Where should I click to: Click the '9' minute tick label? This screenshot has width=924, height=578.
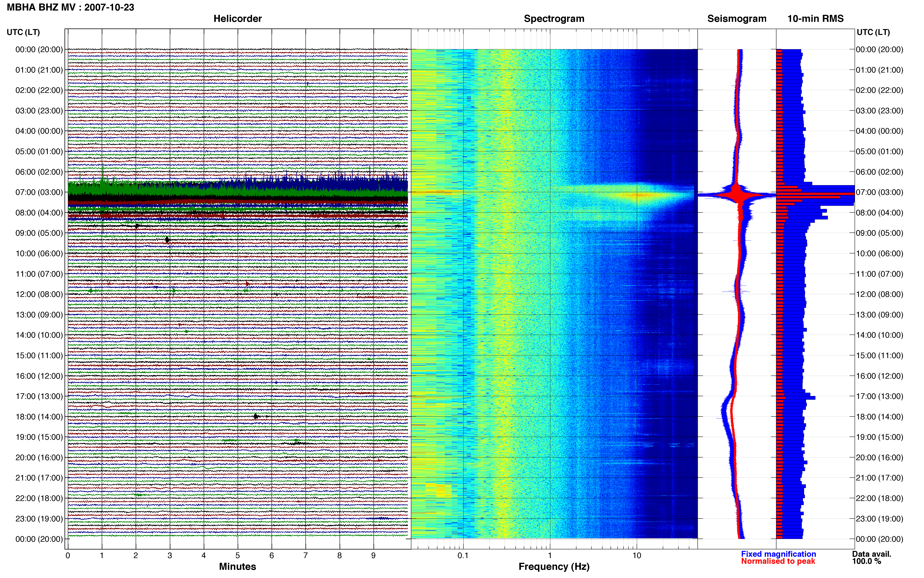pos(373,555)
